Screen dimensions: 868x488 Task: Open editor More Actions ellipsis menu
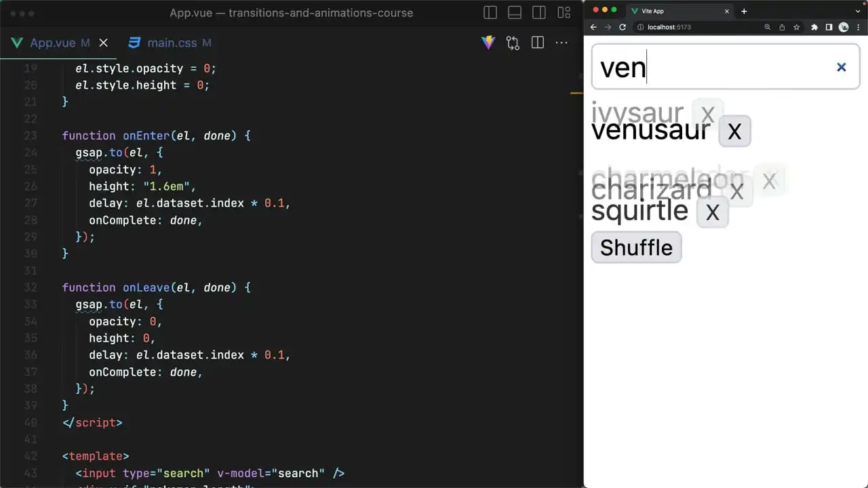pos(561,43)
